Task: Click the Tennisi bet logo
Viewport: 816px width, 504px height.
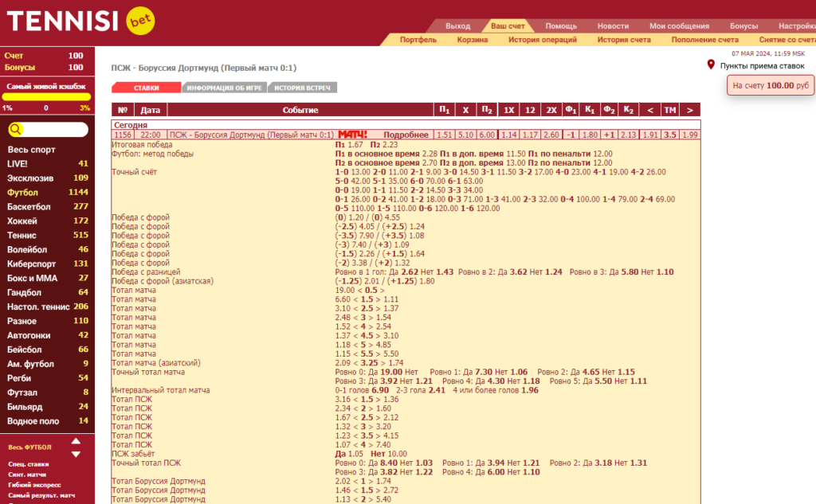Action: pyautogui.click(x=80, y=21)
